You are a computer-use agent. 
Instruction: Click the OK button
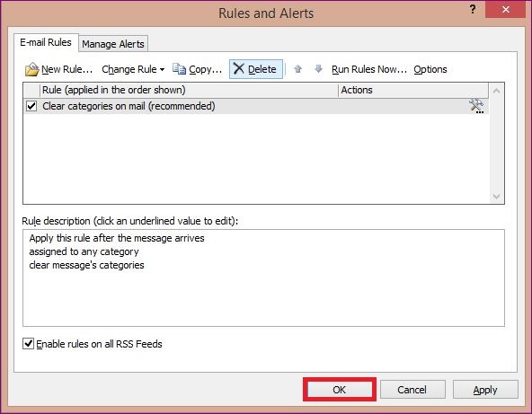click(340, 389)
